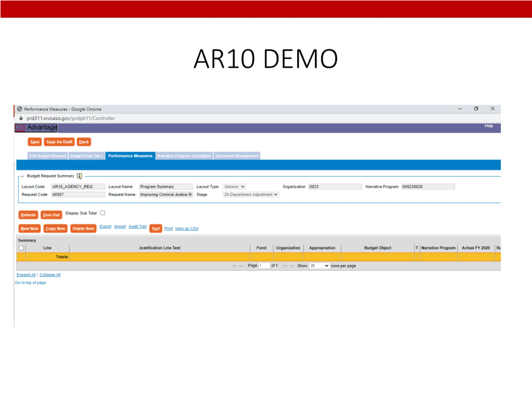Click the info icon beside Budget Request Summary
The height and width of the screenshot is (399, 532).
point(79,176)
